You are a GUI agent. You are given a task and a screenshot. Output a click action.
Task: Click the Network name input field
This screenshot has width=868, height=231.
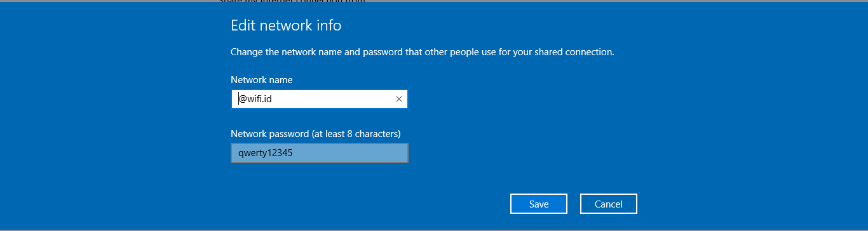tap(319, 99)
